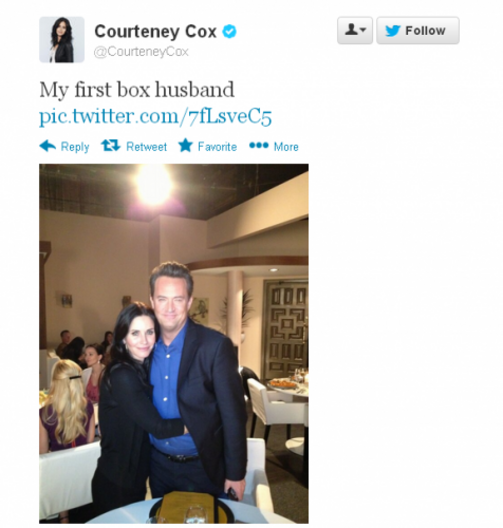Click the reply arrow icon

(47, 146)
